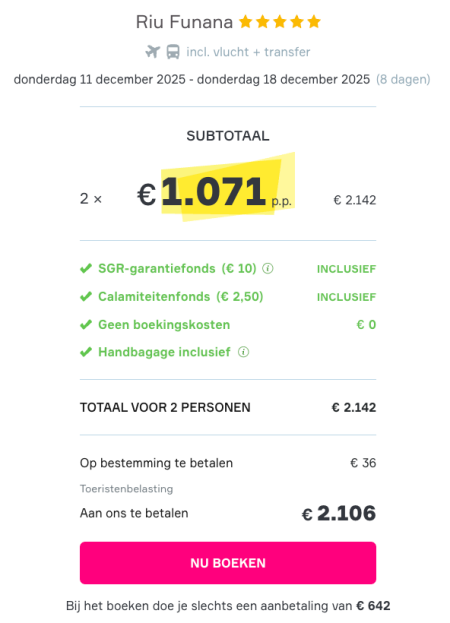Screen dimensions: 450x623
Task: Select the (8 dagen) duration label
Action: coord(403,79)
